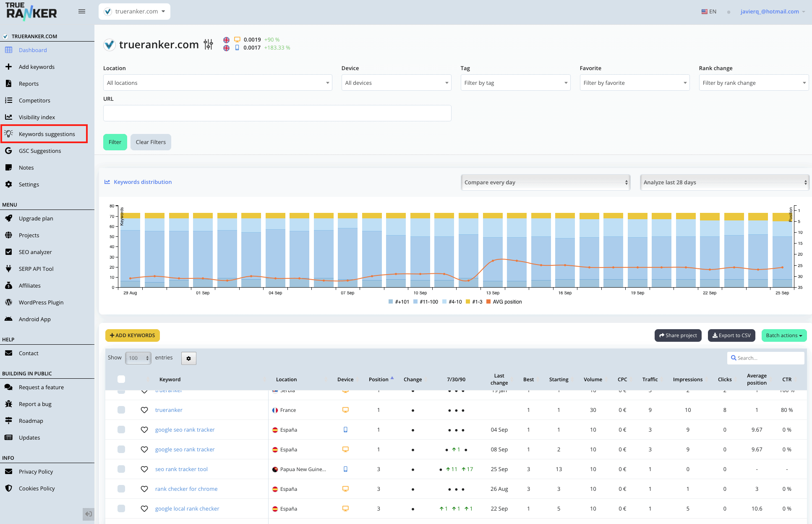812x524 pixels.
Task: Open the Batch actions dropdown
Action: click(x=784, y=335)
